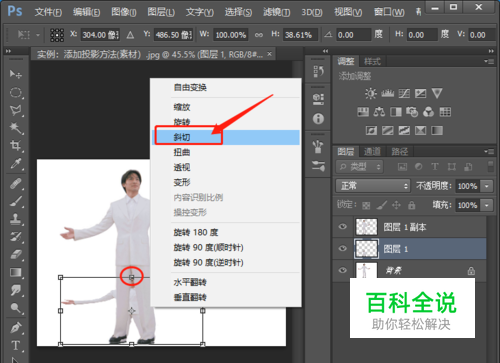Select the Healing Brush tool

[x=16, y=184]
